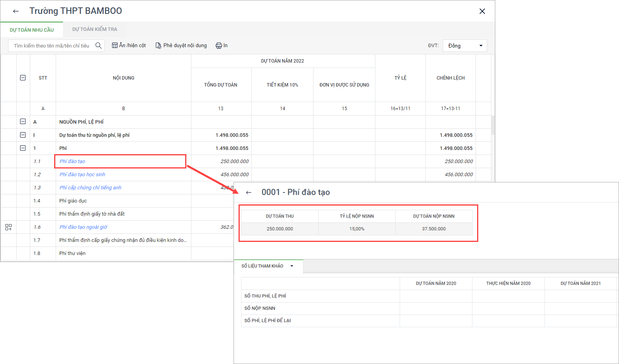The width and height of the screenshot is (619, 364).
Task: Click the search magnifier icon
Action: tap(99, 46)
